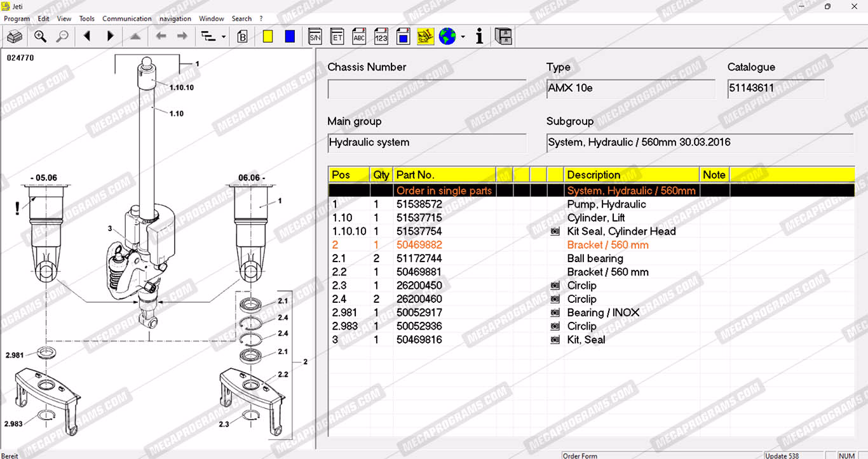Click the 123 number search book icon
This screenshot has height=459, width=868.
381,37
